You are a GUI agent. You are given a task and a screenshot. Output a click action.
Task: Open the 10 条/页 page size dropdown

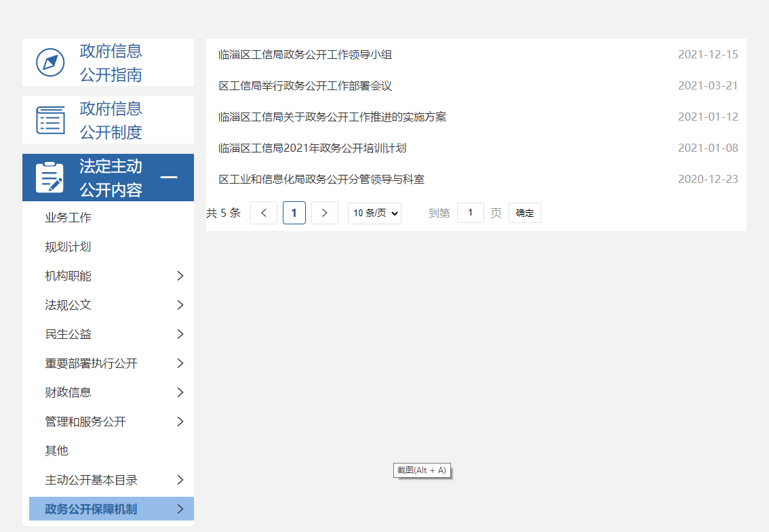click(374, 213)
